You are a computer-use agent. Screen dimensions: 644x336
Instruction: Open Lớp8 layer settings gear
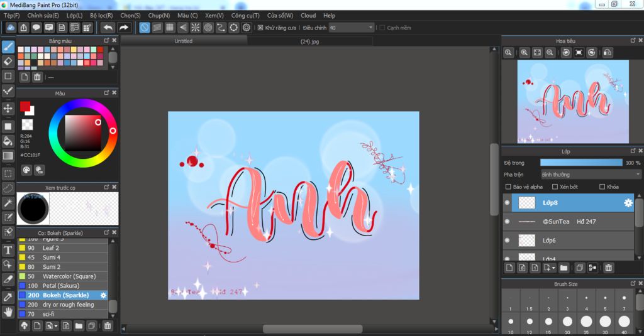(x=628, y=203)
